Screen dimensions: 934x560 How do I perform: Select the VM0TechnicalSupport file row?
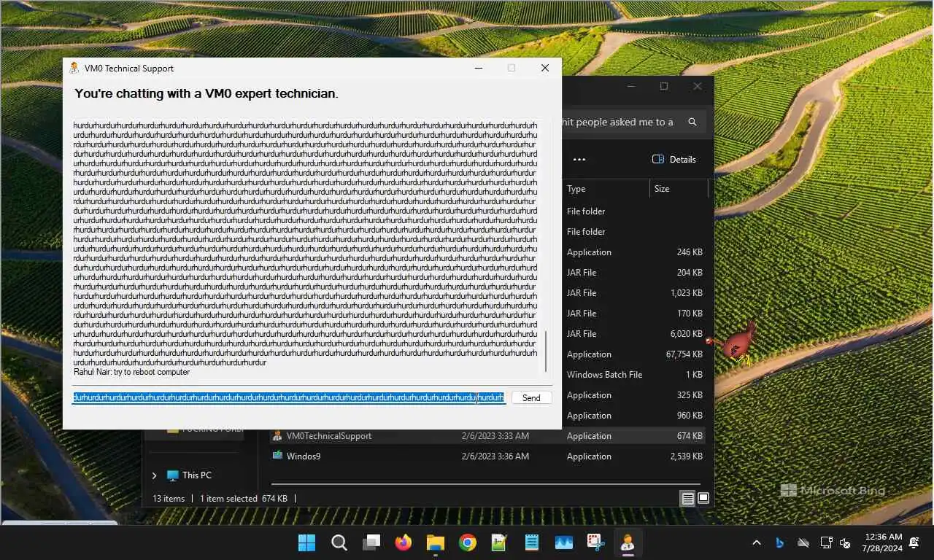[487, 436]
